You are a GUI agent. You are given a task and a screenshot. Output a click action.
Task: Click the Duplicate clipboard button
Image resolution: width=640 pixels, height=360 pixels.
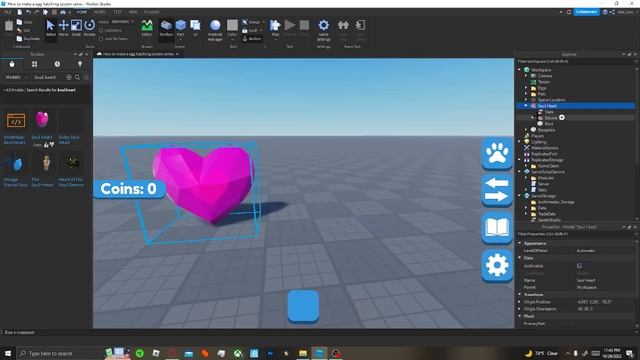coord(28,39)
